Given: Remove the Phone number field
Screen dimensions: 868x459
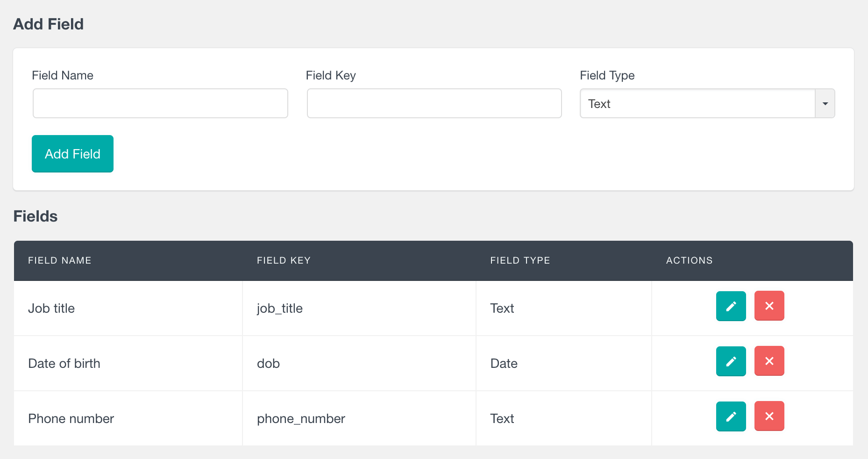Looking at the screenshot, I should pos(769,416).
